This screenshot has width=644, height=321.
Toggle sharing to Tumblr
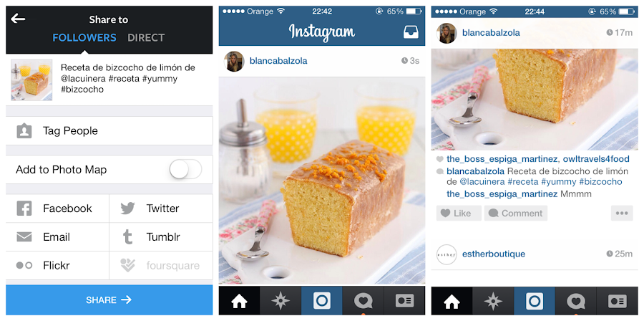tap(161, 237)
